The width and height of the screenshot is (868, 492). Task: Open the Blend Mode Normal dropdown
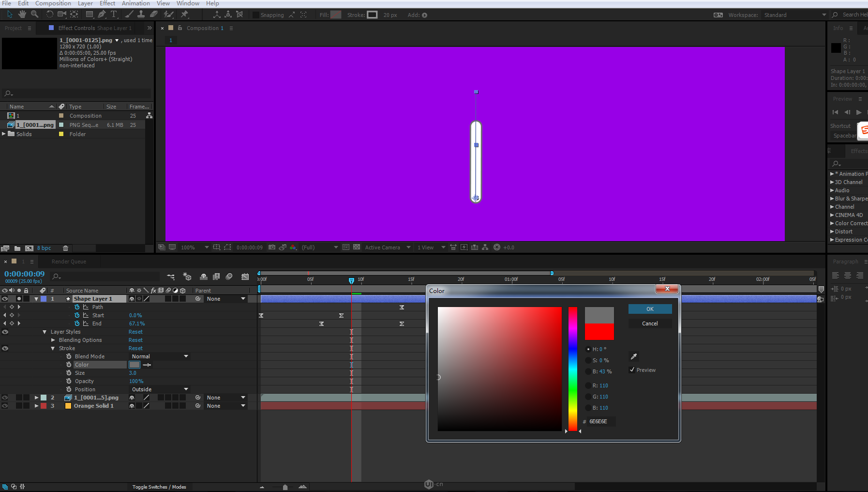pyautogui.click(x=160, y=356)
